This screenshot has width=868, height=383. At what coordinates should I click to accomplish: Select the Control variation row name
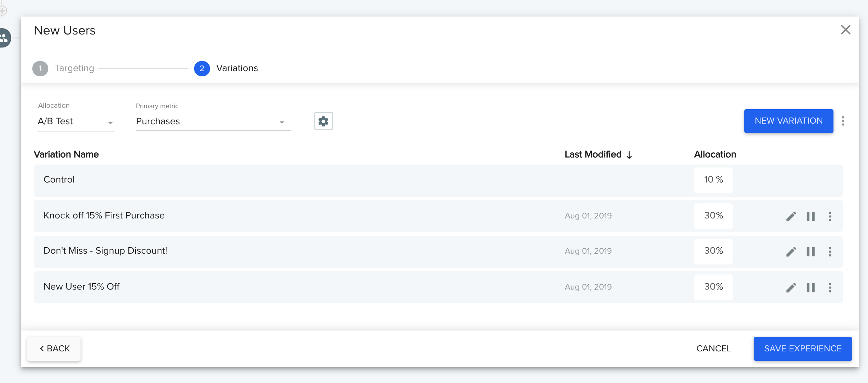59,180
